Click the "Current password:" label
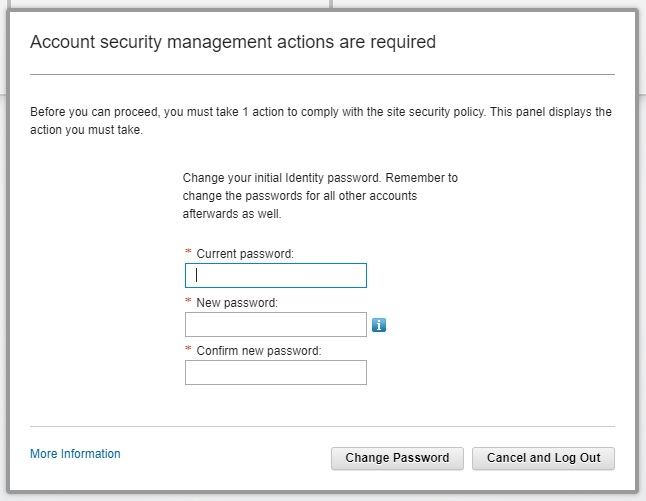This screenshot has width=646, height=501. 245,254
